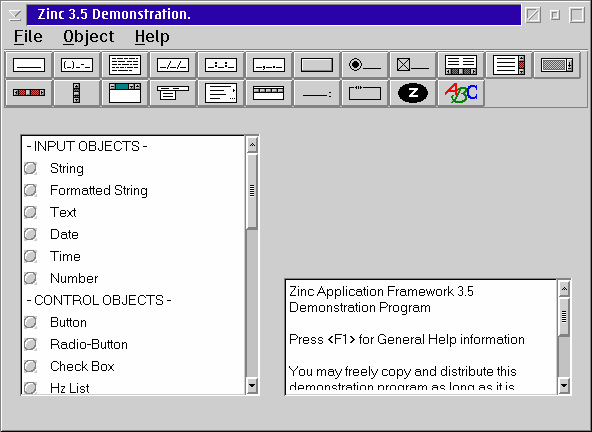Viewport: 592px width, 432px height.
Task: Select the Time field toolbar icon
Action: click(x=221, y=65)
